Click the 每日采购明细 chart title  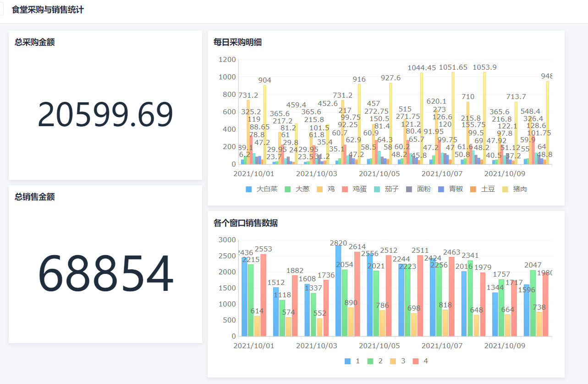pos(237,43)
